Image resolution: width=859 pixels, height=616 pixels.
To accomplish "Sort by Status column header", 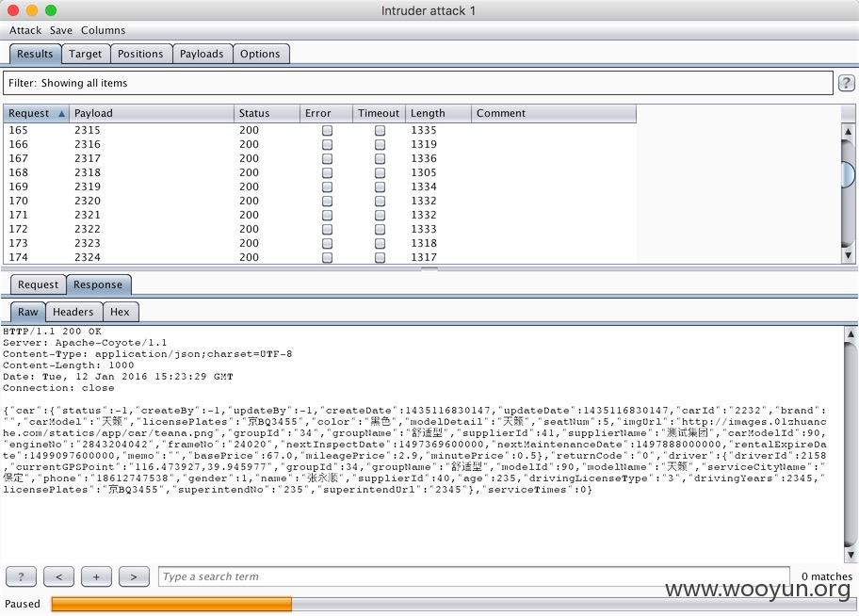I will click(x=267, y=113).
